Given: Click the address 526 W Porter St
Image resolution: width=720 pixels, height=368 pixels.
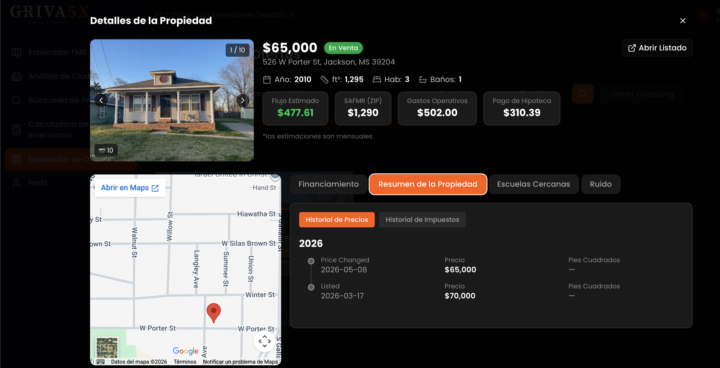Looking at the screenshot, I should click(329, 62).
